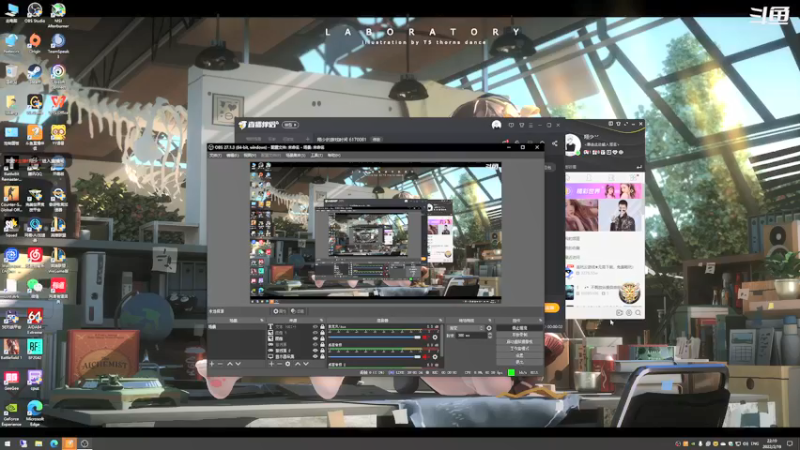Open File Explorer from the taskbar
Screen dimensions: 800x450
(38, 443)
